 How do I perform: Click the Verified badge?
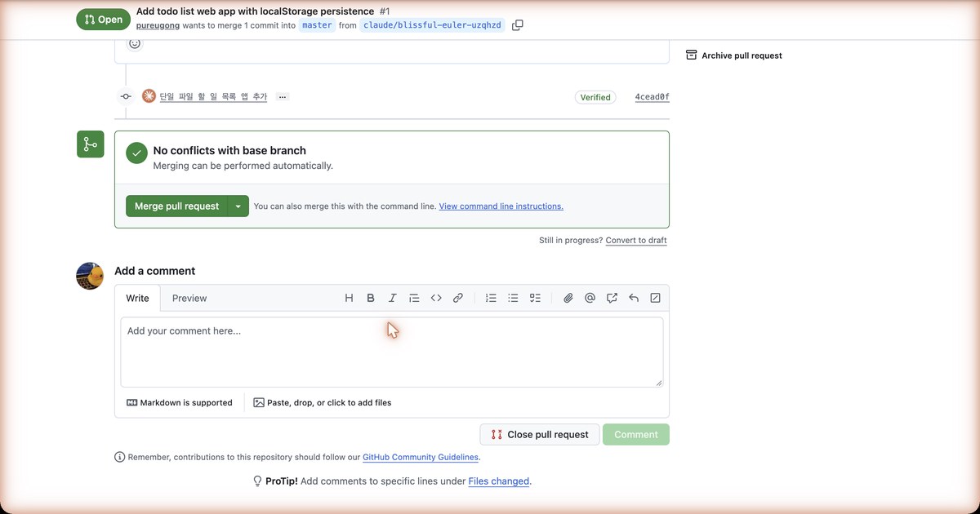[x=595, y=97]
